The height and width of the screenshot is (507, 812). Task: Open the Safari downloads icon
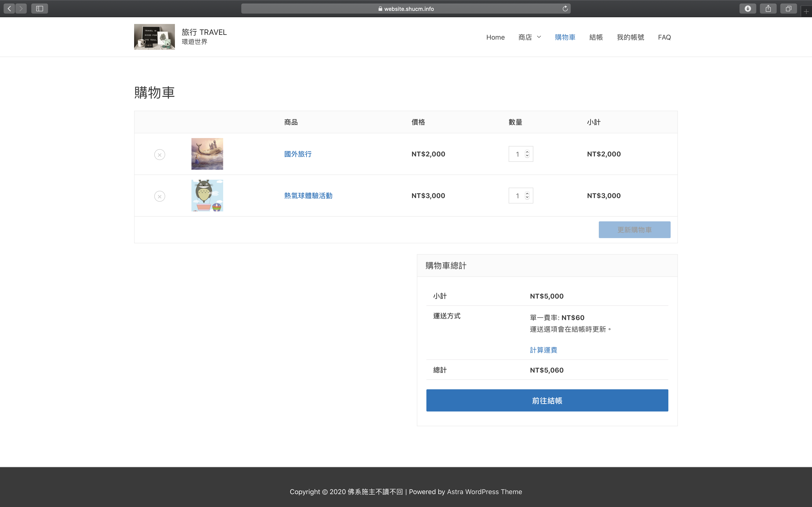coord(748,9)
